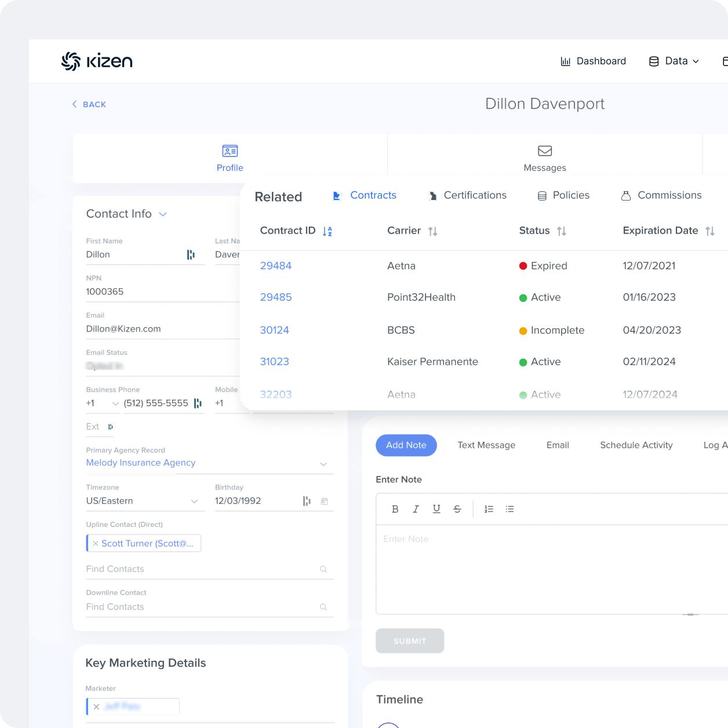728x728 pixels.
Task: Open the Policies tab
Action: (572, 195)
